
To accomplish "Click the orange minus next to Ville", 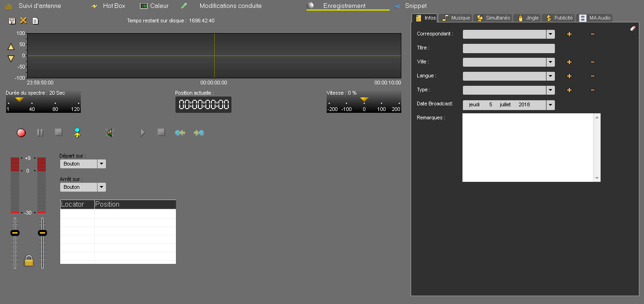I will coord(592,62).
